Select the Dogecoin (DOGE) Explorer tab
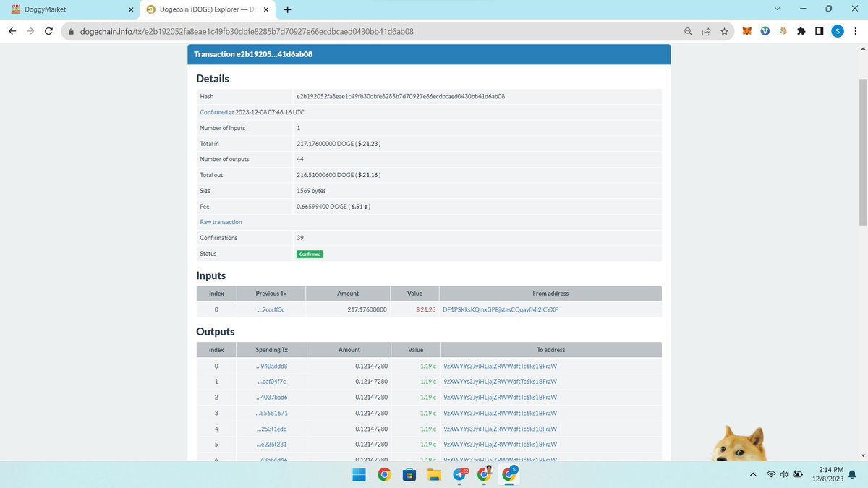Image resolution: width=868 pixels, height=488 pixels. (x=207, y=10)
